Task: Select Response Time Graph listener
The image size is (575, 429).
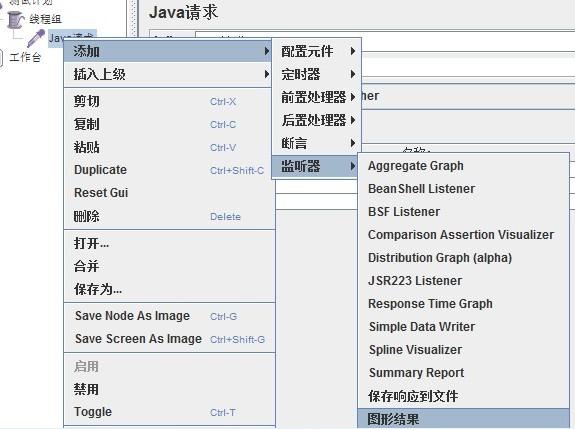Action: tap(464, 304)
